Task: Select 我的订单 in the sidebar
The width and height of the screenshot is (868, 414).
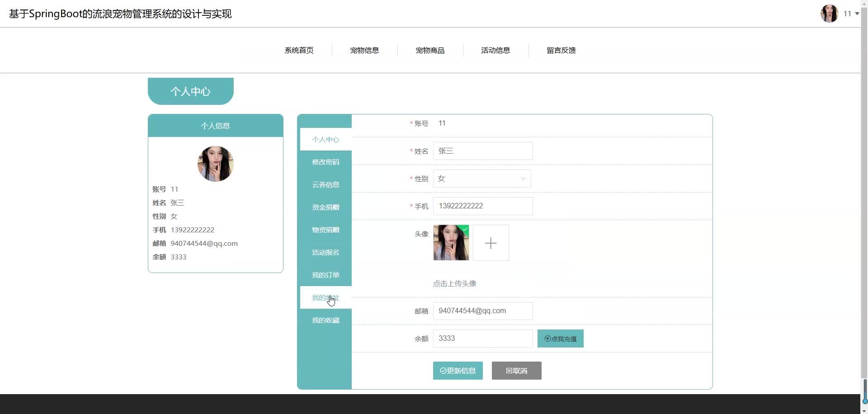Action: point(325,275)
